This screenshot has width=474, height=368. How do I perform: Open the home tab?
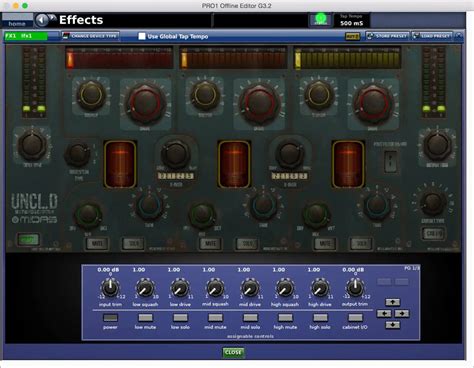(x=17, y=20)
